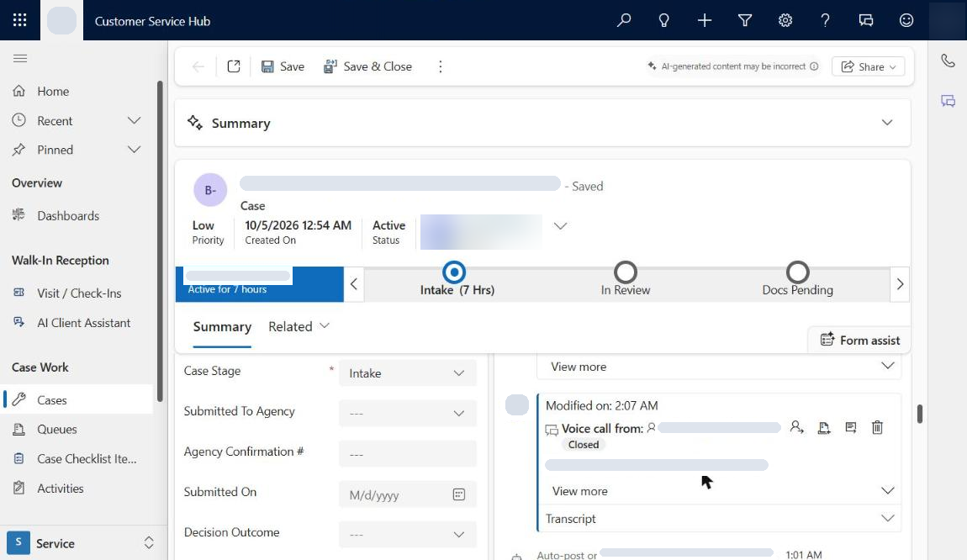The height and width of the screenshot is (560, 967).
Task: Open settings via the gear icon
Action: tap(785, 20)
